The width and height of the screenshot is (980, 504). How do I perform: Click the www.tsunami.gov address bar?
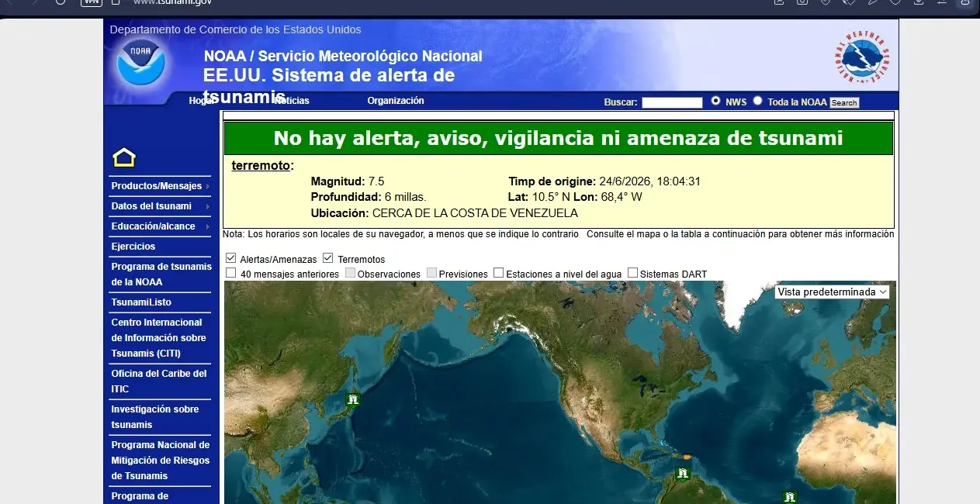[172, 2]
